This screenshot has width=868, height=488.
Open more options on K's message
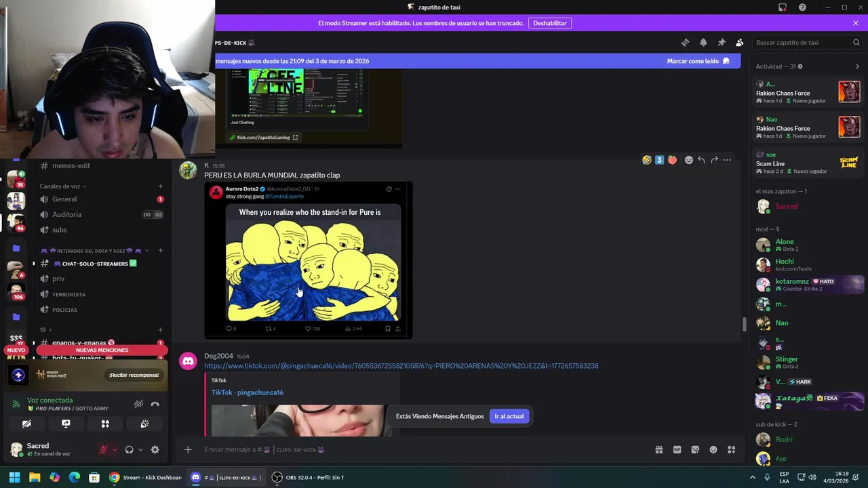[x=727, y=160]
